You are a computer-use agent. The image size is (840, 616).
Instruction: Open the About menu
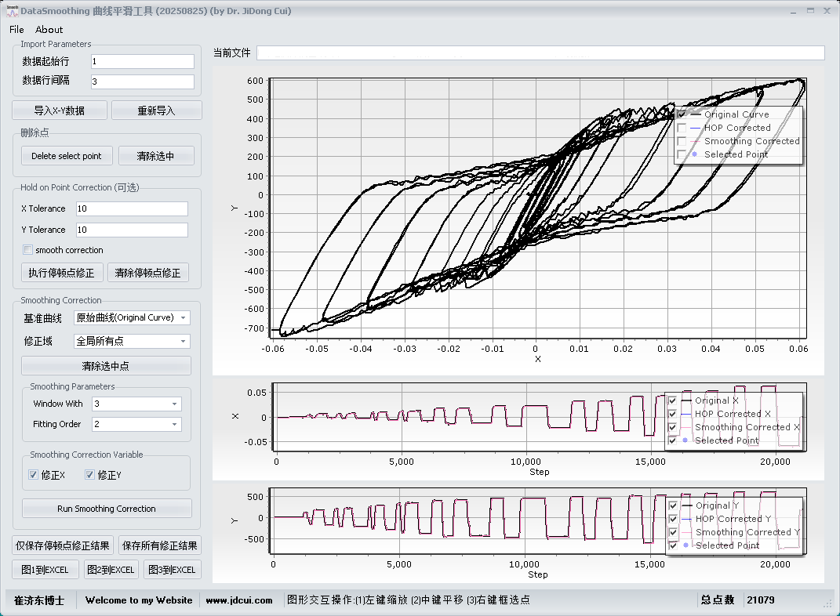[x=49, y=30]
